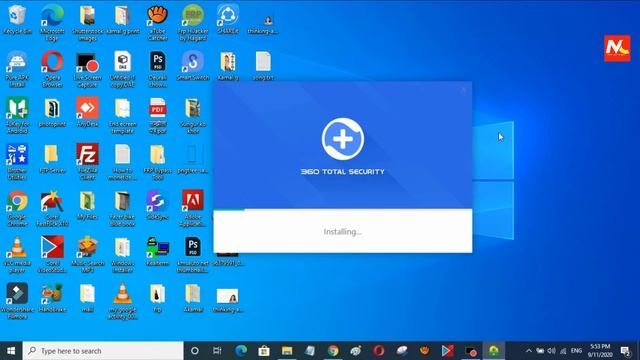Launch the Adobe Application shortcut
640x360 pixels.
tap(193, 208)
